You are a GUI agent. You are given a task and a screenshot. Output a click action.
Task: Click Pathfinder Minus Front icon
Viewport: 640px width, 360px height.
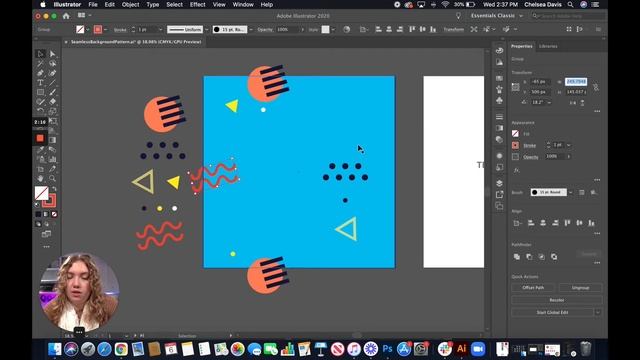tap(529, 257)
